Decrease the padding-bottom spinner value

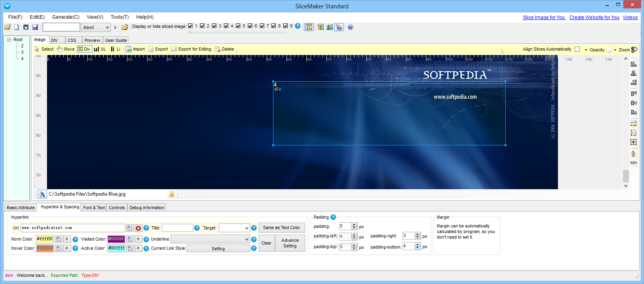click(x=418, y=248)
